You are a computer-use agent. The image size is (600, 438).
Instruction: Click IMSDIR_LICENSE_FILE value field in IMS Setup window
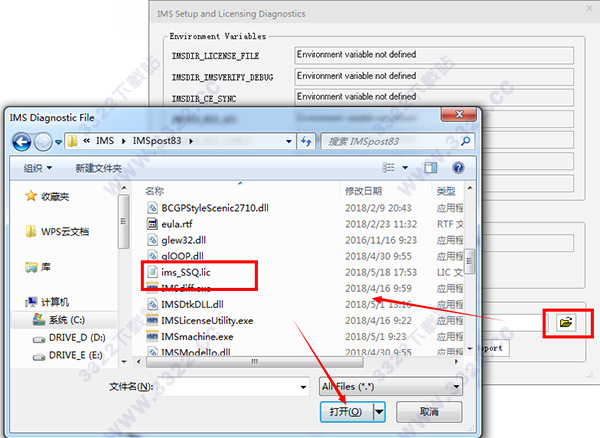click(x=434, y=55)
